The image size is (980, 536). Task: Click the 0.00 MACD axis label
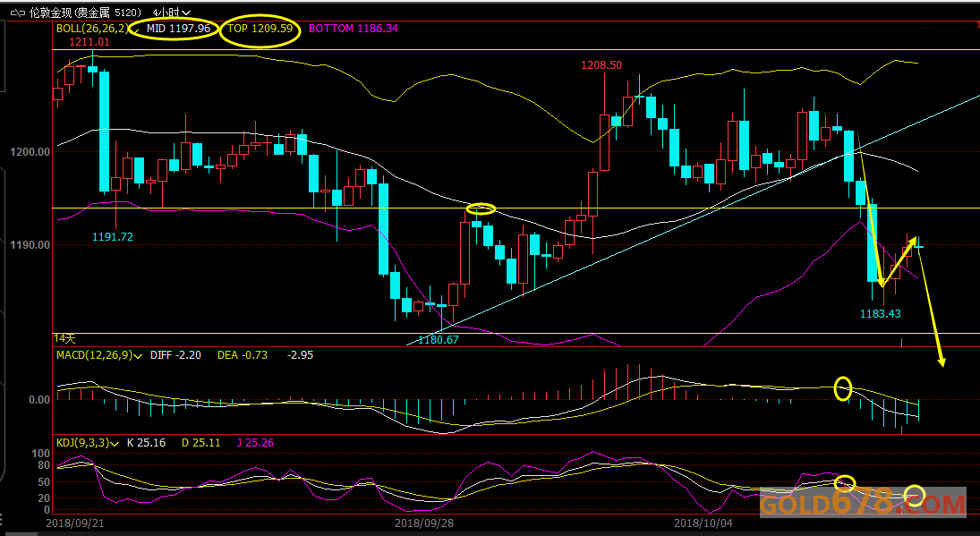point(39,400)
